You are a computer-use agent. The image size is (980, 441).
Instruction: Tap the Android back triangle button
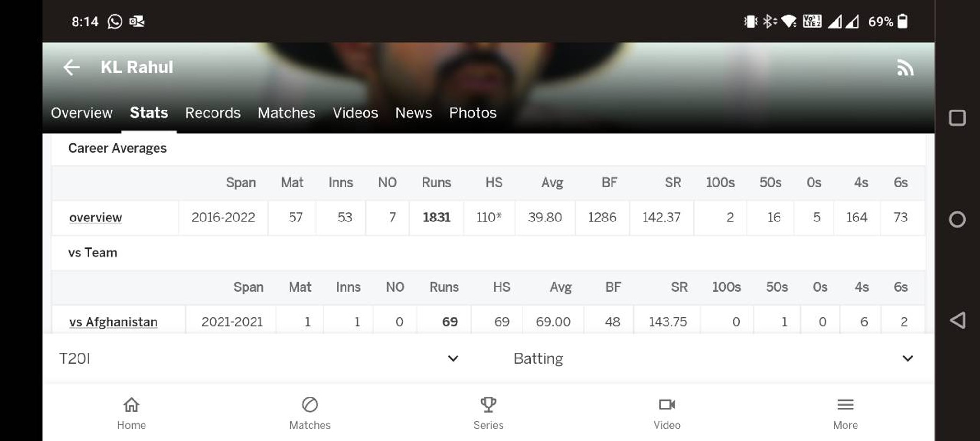click(957, 320)
